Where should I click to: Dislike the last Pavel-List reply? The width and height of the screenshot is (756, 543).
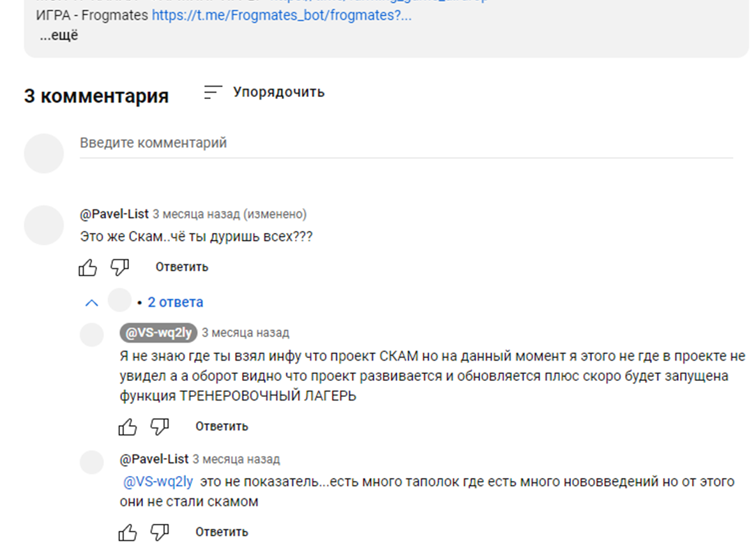(160, 532)
